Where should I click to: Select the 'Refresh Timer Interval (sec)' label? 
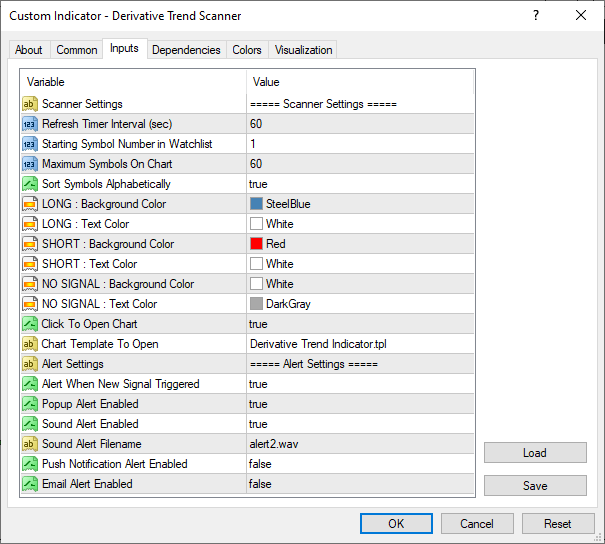tap(107, 124)
